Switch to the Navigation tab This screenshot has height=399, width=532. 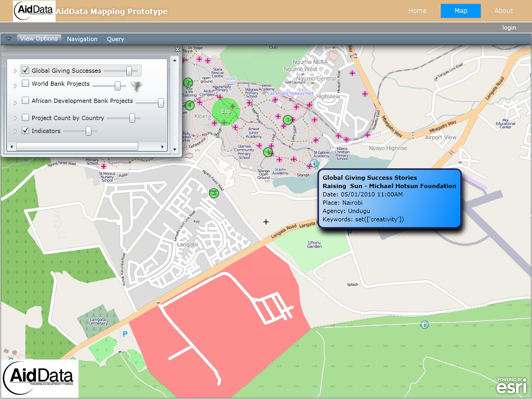(x=82, y=39)
